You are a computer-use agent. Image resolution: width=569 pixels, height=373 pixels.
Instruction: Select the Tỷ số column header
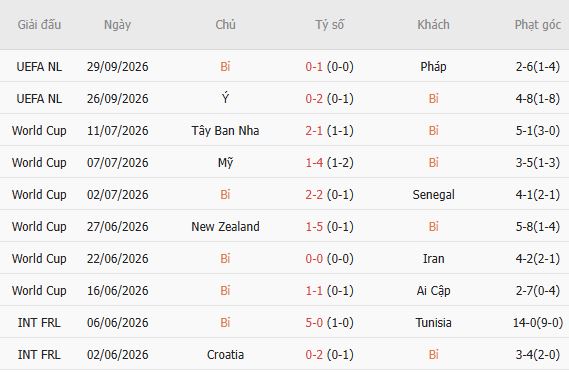(329, 25)
